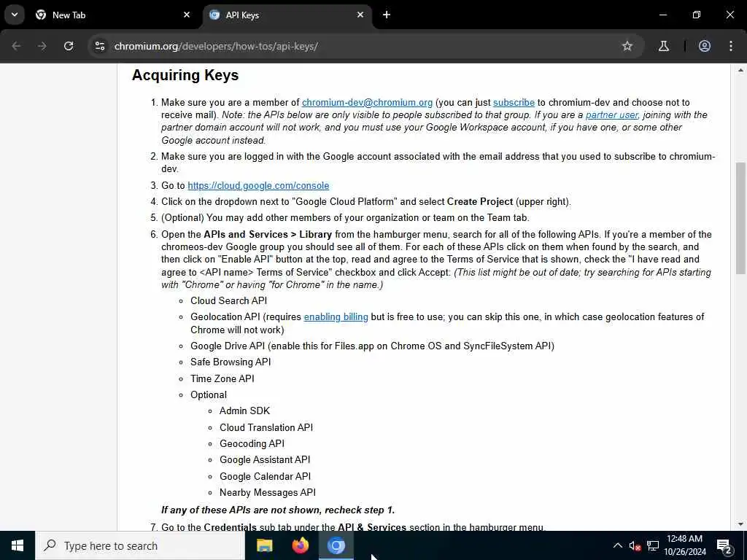Click the scrollbar up arrow
747x560 pixels.
740,71
